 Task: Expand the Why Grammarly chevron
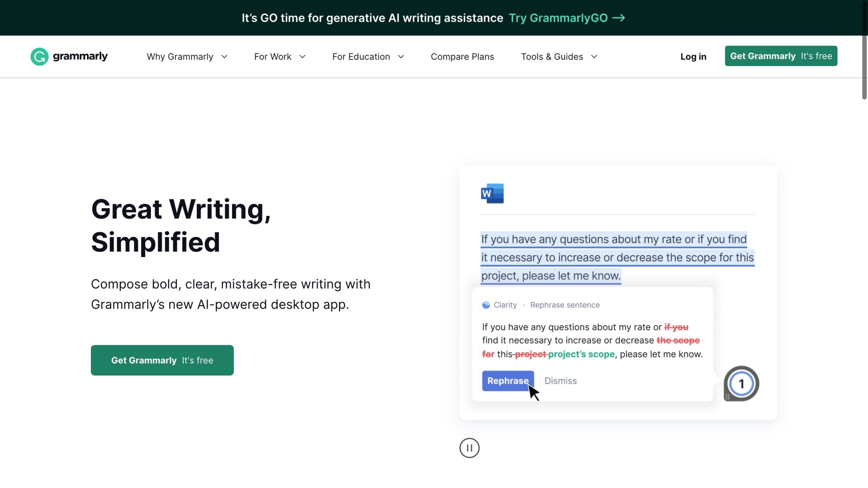224,57
